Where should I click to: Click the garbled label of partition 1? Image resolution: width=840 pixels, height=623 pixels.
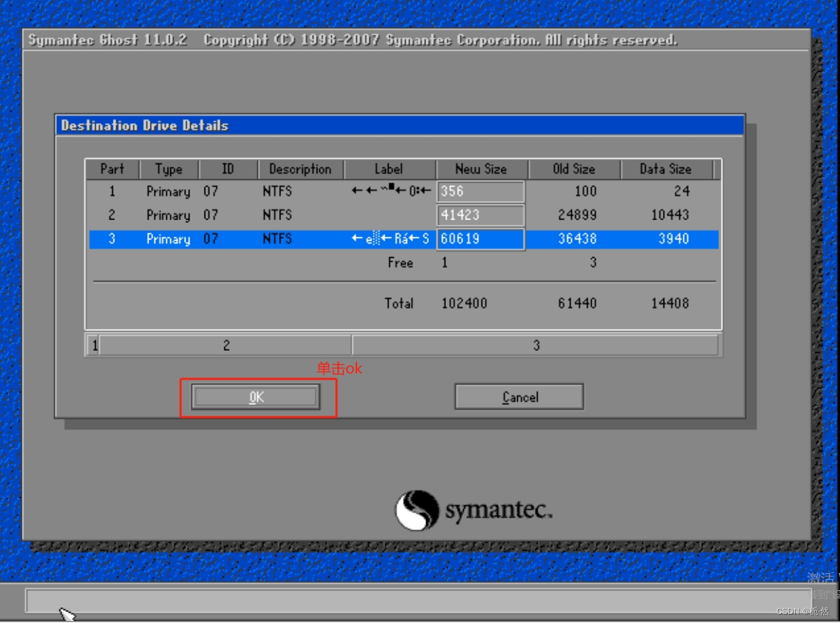pyautogui.click(x=391, y=191)
